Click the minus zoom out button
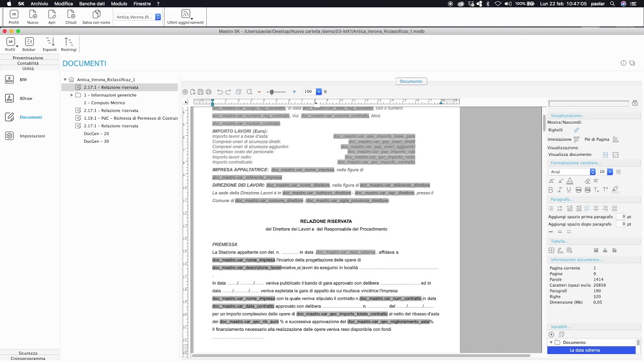The height and width of the screenshot is (362, 644). 259,92
